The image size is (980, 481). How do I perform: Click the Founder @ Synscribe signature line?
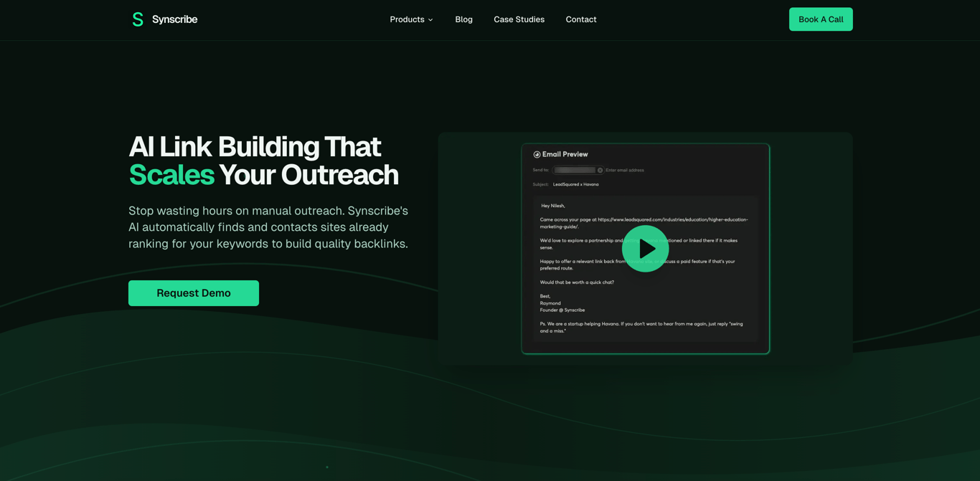click(562, 310)
